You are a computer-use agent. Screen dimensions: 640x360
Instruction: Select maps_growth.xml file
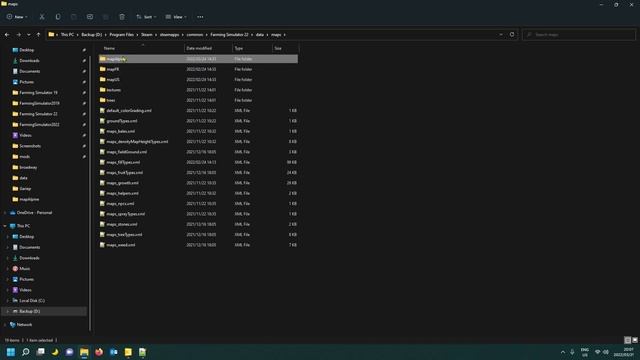point(198,183)
